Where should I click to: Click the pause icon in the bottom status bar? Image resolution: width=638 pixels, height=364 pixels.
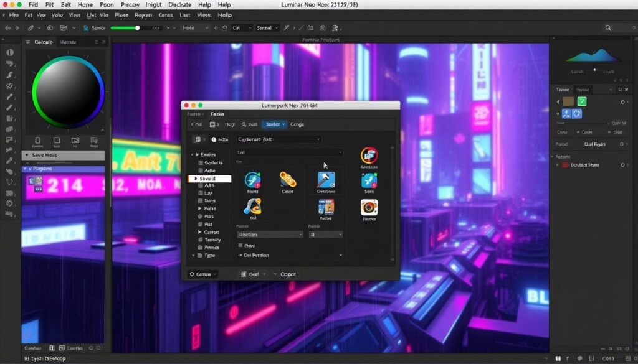pyautogui.click(x=558, y=358)
